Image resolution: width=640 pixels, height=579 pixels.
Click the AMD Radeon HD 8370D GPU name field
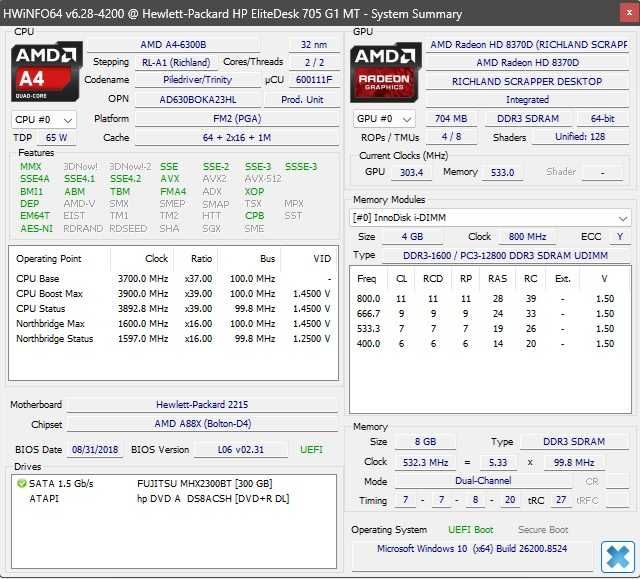[527, 63]
